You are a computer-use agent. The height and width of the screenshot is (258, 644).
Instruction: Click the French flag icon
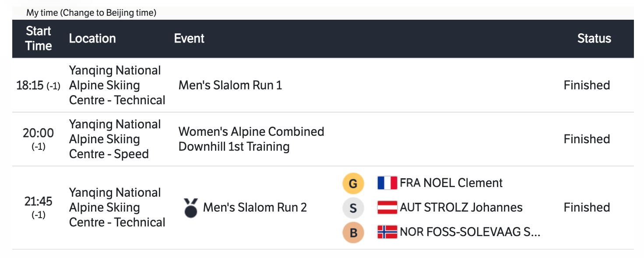387,183
